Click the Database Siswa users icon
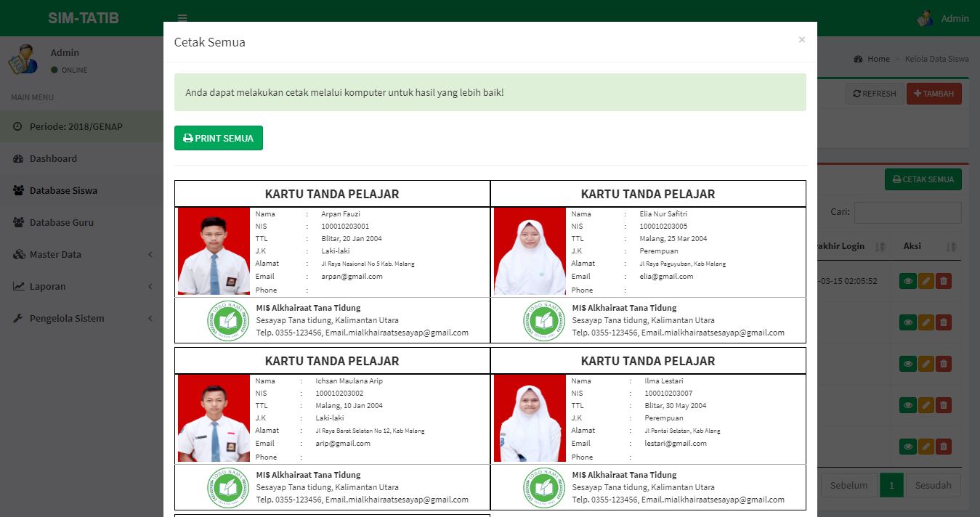The width and height of the screenshot is (980, 517). [18, 190]
